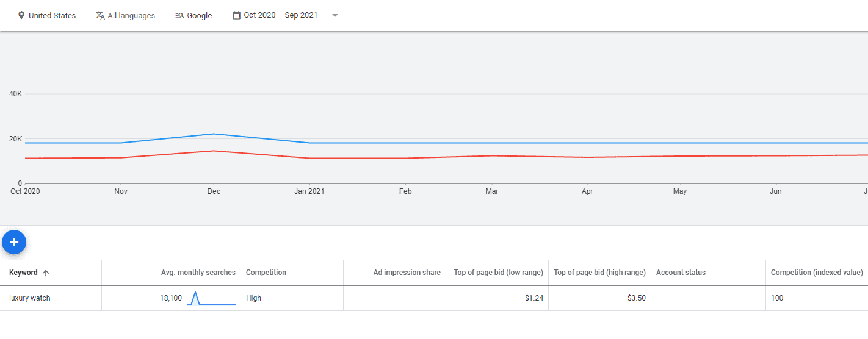This screenshot has width=868, height=339.
Task: Open the date range dropdown arrow
Action: 335,15
